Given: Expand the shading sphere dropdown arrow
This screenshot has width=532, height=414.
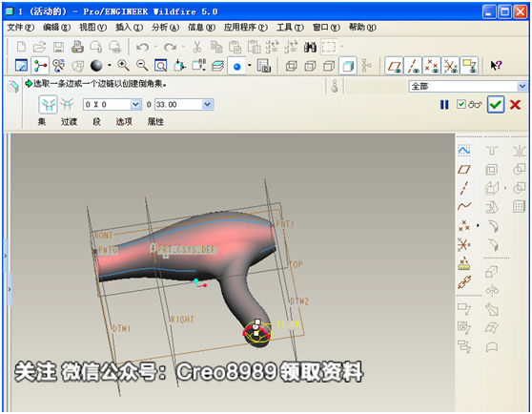Looking at the screenshot, I should [110, 65].
